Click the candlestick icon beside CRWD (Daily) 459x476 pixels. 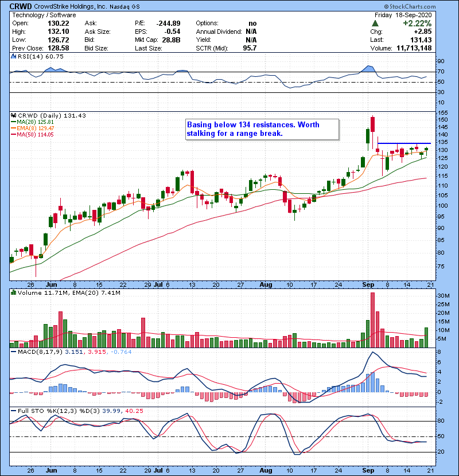pos(13,116)
